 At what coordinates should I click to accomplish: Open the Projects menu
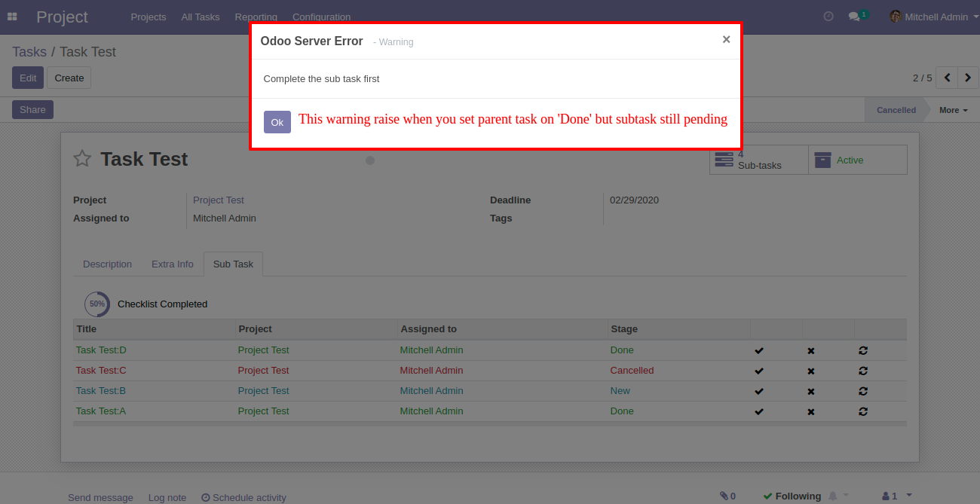coord(149,17)
